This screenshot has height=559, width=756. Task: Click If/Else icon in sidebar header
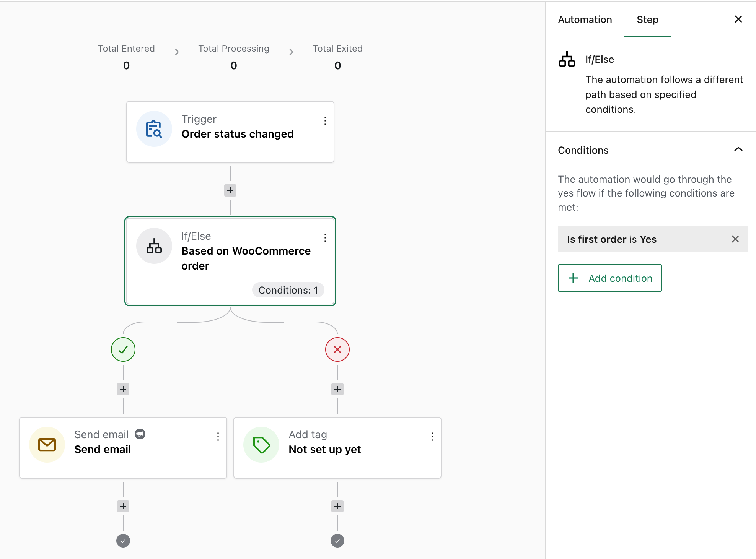[x=567, y=60]
